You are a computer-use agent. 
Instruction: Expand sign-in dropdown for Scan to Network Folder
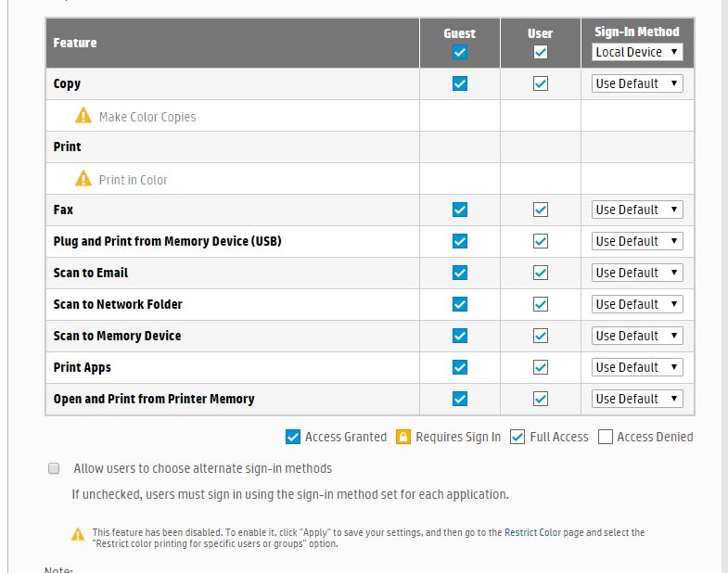[637, 304]
